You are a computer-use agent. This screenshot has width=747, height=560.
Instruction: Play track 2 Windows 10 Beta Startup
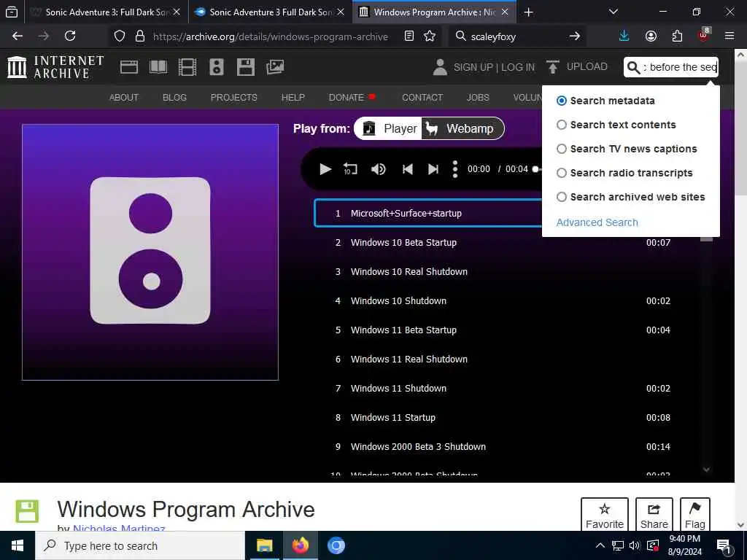coord(503,242)
